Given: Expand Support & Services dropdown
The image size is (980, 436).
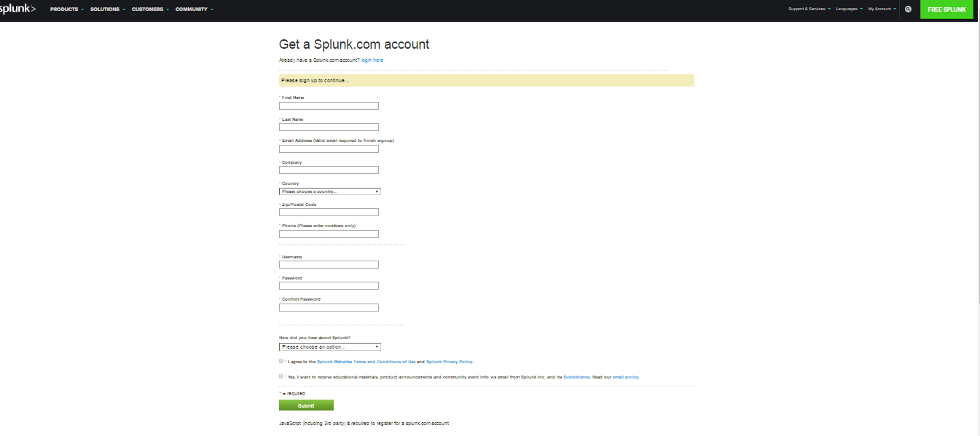Looking at the screenshot, I should (810, 9).
